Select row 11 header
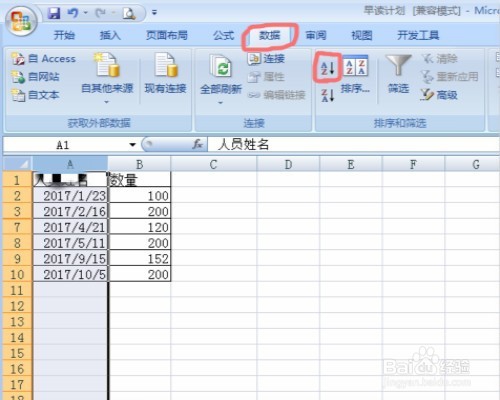Image resolution: width=500 pixels, height=400 pixels. (17, 290)
